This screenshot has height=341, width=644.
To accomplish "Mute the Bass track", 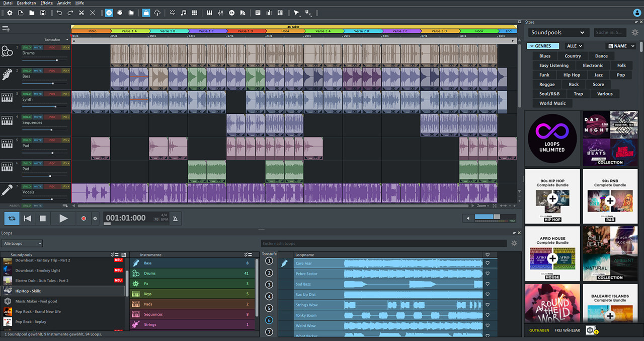I will (x=38, y=71).
